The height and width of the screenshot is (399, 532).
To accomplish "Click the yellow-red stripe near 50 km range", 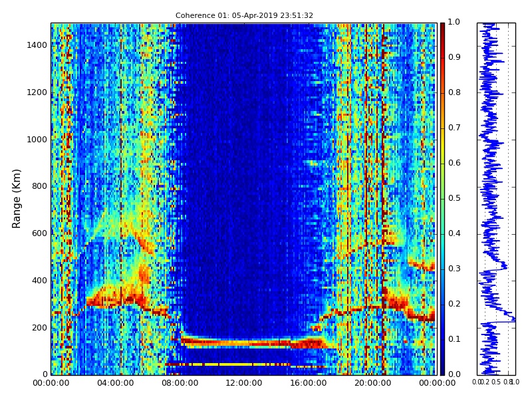I will 227,364.
